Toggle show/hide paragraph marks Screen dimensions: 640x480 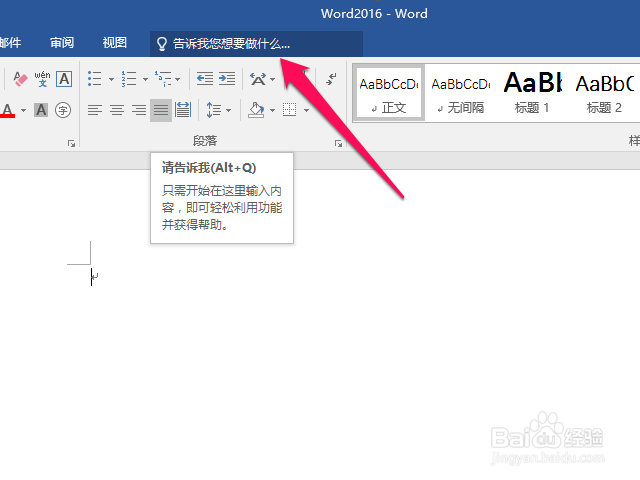pyautogui.click(x=331, y=79)
